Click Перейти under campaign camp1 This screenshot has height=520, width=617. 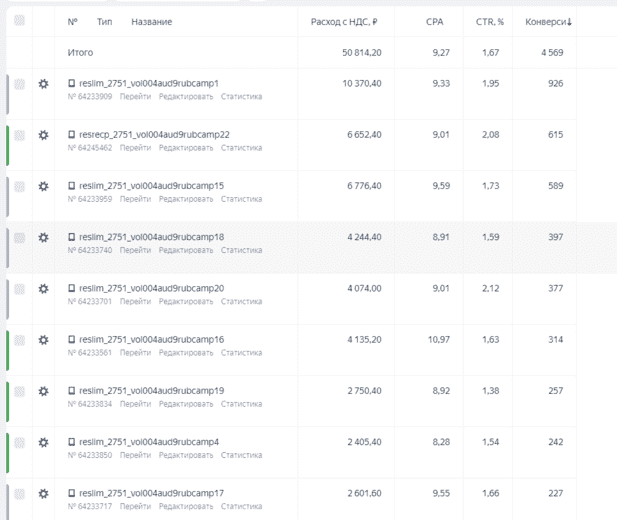pyautogui.click(x=135, y=96)
